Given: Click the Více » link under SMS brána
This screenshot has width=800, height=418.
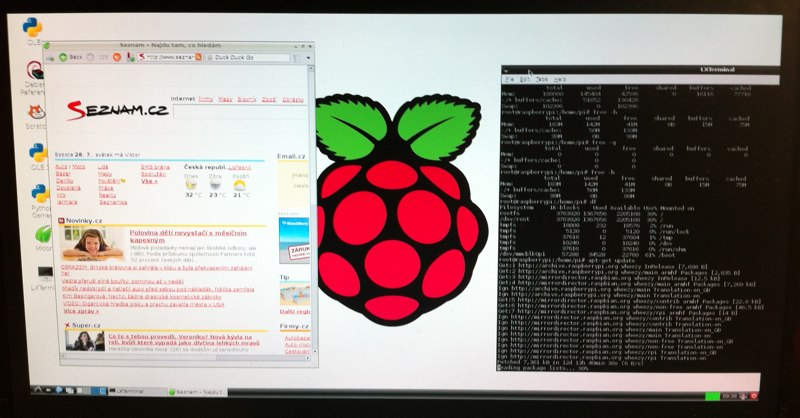Looking at the screenshot, I should 149,181.
